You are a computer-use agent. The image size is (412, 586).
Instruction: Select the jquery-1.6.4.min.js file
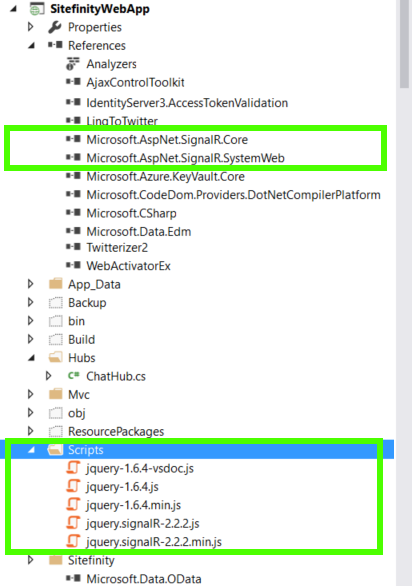(x=133, y=505)
